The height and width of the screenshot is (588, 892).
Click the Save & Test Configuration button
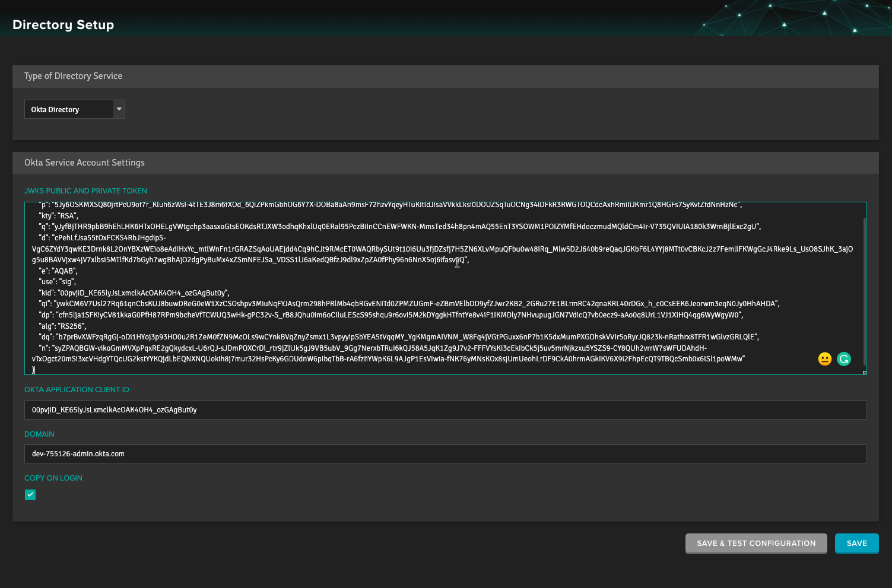click(x=756, y=543)
